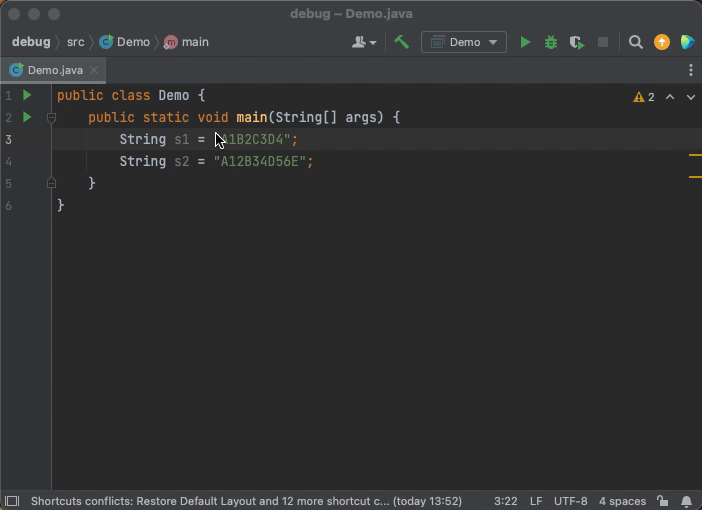Change the LF line separator

(x=536, y=501)
